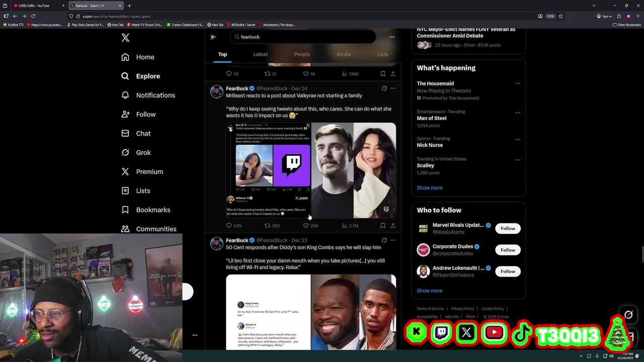Open Grok actions on Dec 24 post

coord(384,88)
